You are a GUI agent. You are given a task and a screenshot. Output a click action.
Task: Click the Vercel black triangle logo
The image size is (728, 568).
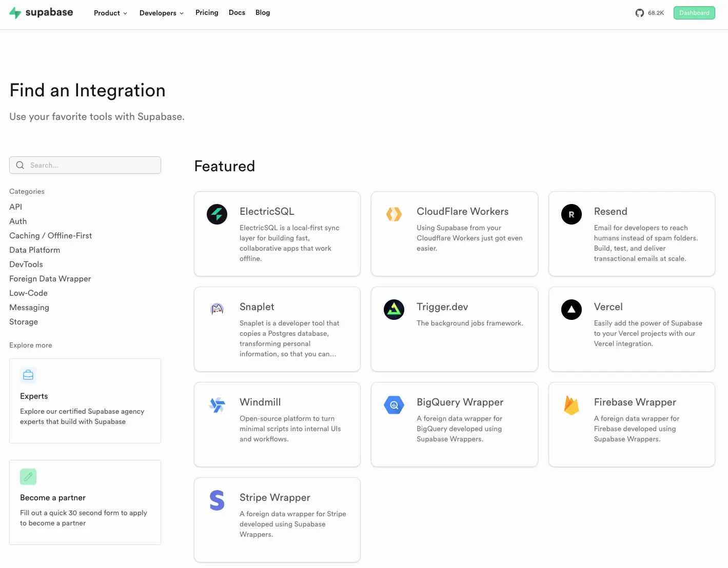[x=571, y=310]
